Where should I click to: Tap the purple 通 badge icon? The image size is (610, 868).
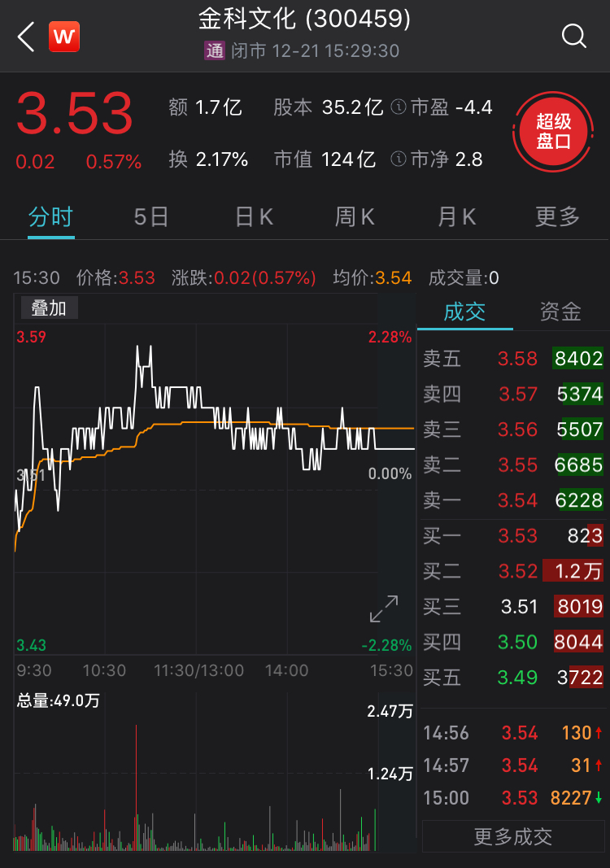click(x=215, y=50)
